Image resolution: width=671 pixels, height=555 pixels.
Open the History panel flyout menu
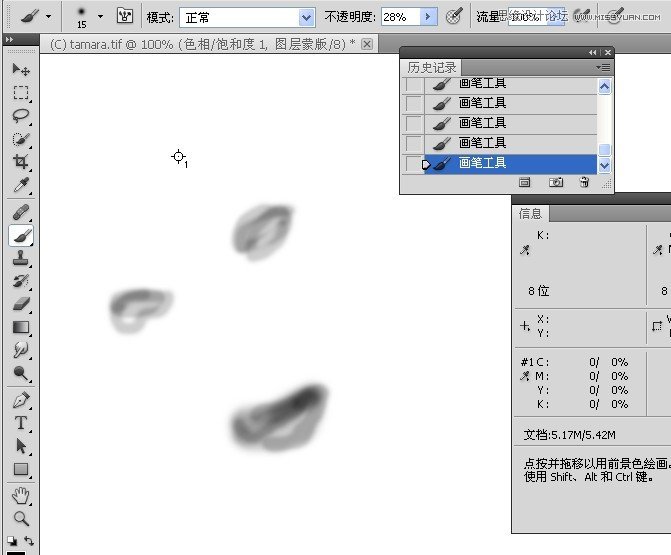tap(603, 67)
